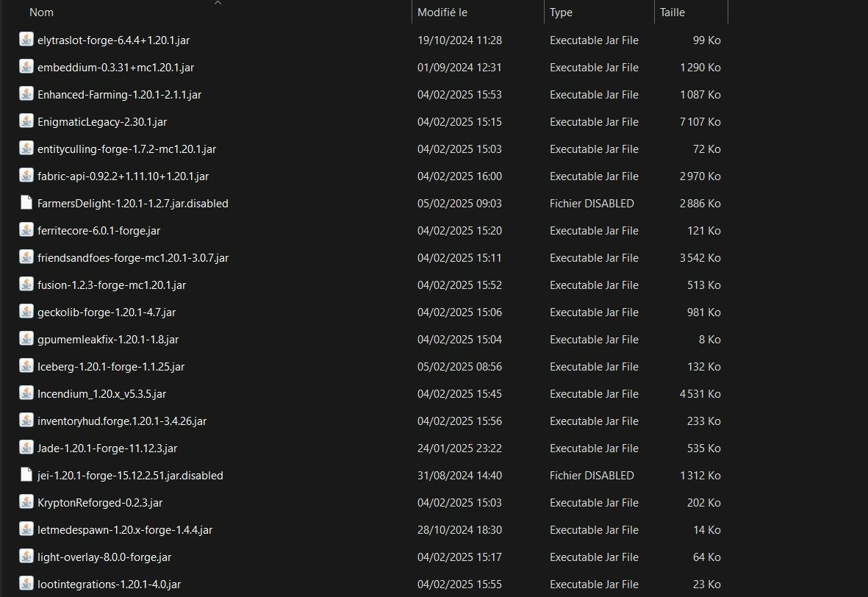Click the sort arrow above the Nom column
The width and height of the screenshot is (868, 597).
(x=218, y=3)
